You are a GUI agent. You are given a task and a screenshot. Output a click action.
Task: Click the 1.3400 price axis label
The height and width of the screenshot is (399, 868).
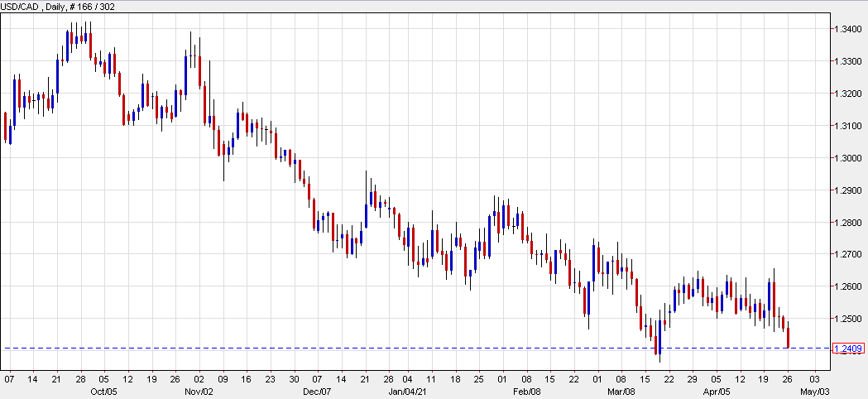point(849,29)
